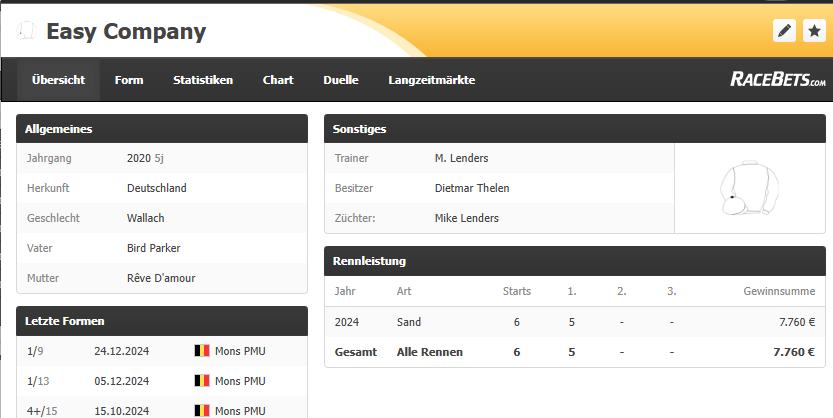The image size is (833, 418).
Task: Click the pencil edit icon
Action: click(x=784, y=31)
